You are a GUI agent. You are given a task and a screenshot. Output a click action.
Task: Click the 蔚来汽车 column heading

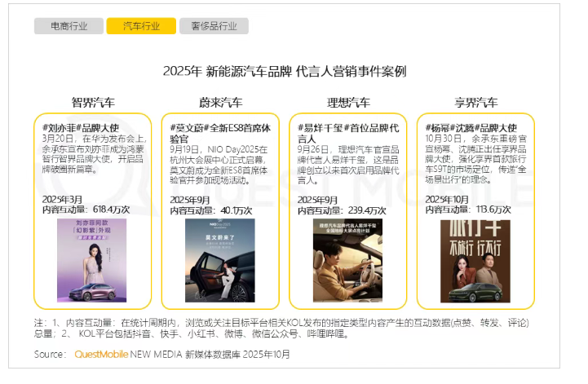tap(220, 103)
